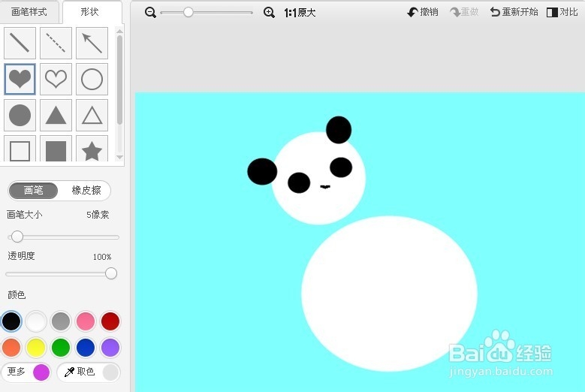
Task: Select the star shape
Action: tap(92, 149)
